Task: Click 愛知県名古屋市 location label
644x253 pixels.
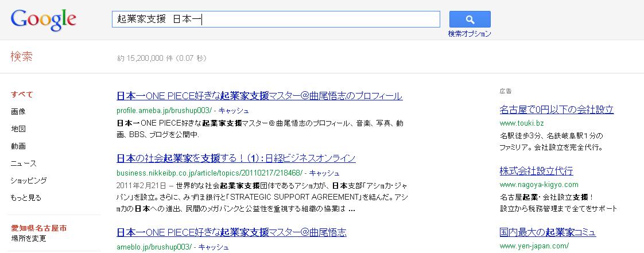Action: pos(38,228)
